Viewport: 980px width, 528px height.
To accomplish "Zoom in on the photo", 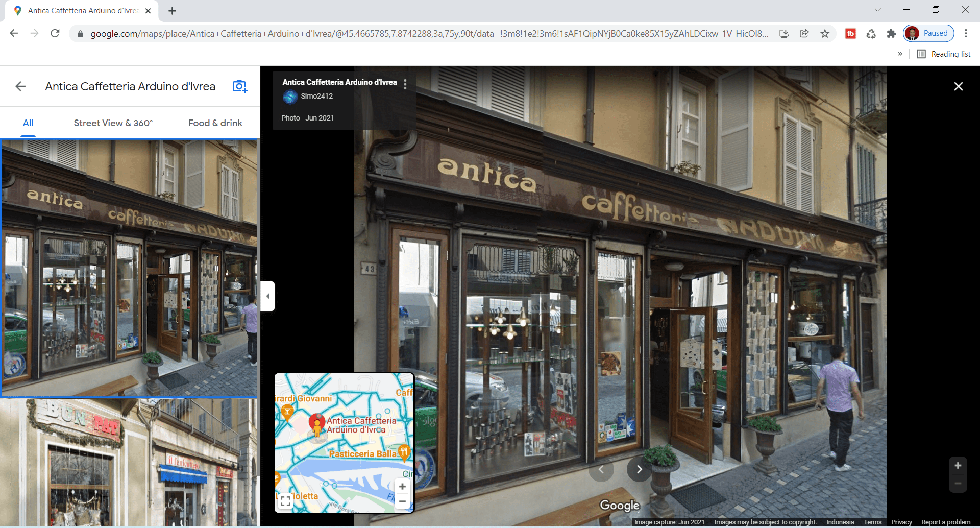I will coord(958,466).
